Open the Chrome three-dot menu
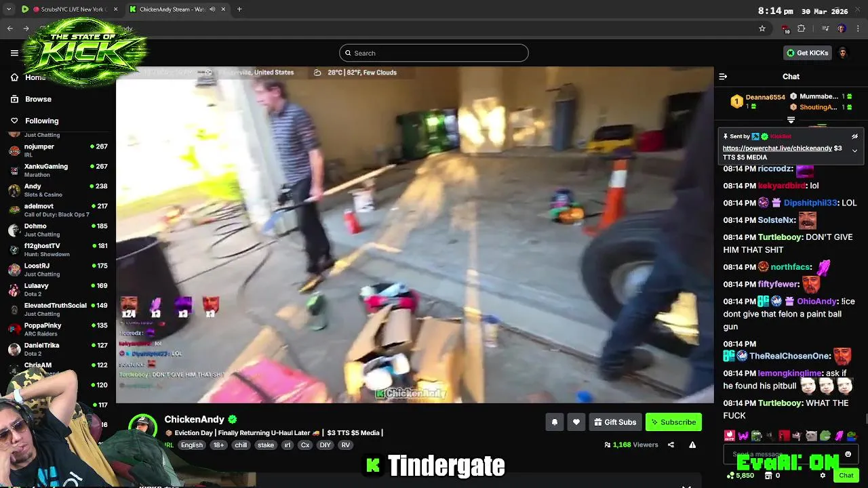The width and height of the screenshot is (868, 488). pyautogui.click(x=858, y=28)
